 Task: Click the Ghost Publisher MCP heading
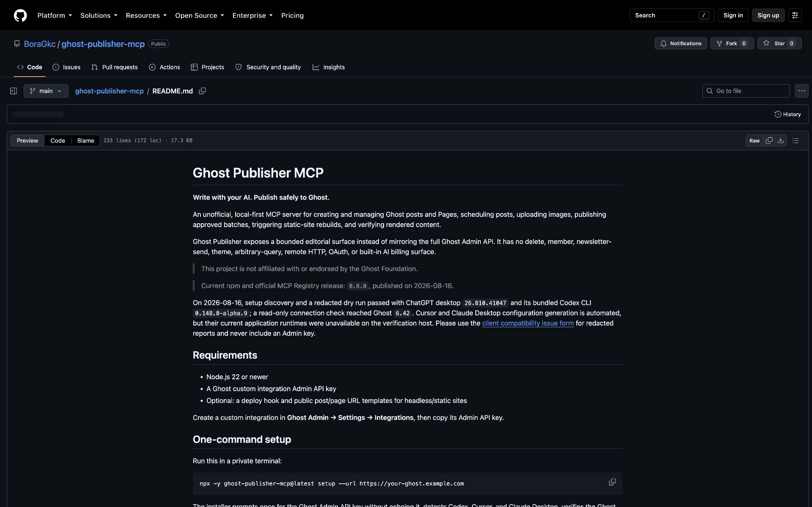[258, 173]
